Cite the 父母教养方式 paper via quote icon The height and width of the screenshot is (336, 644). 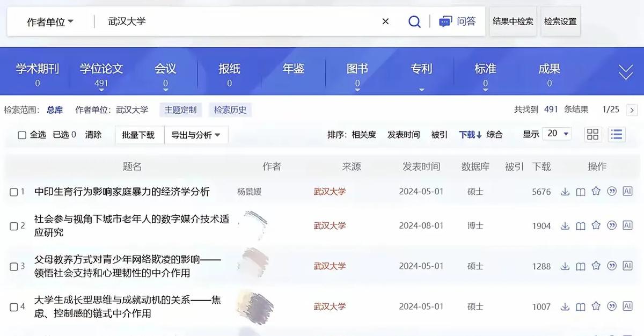click(x=612, y=266)
